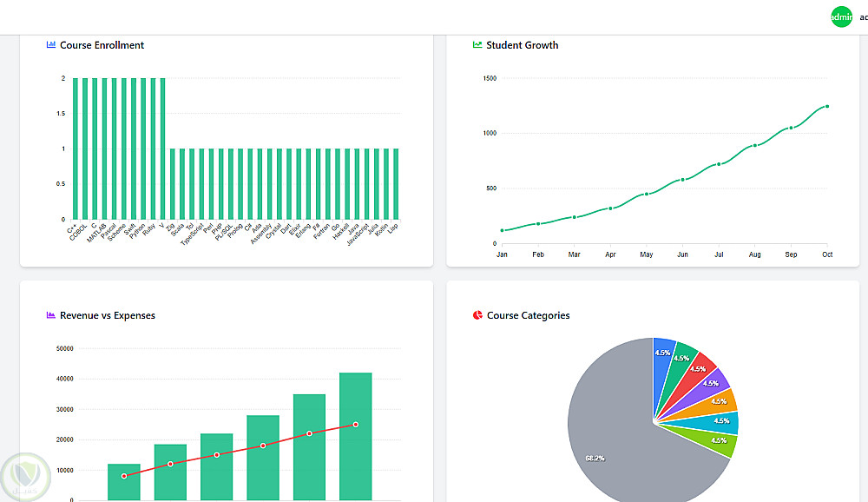Select the PHP bar in Course Enrollment
The width and height of the screenshot is (868, 502).
tap(220, 184)
